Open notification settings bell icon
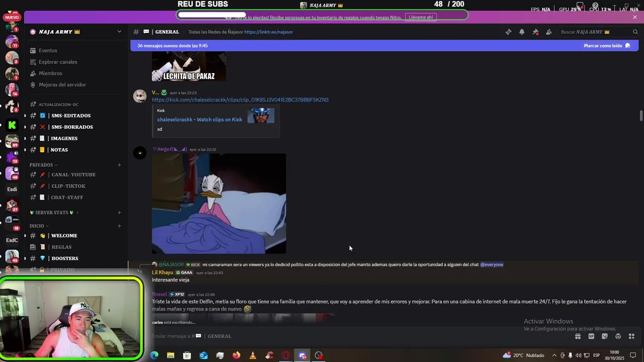This screenshot has height=362, width=644. click(522, 32)
